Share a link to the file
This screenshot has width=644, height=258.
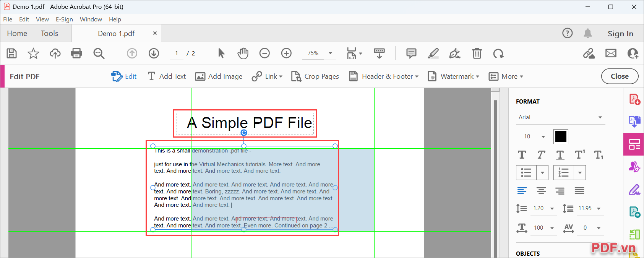tap(589, 54)
